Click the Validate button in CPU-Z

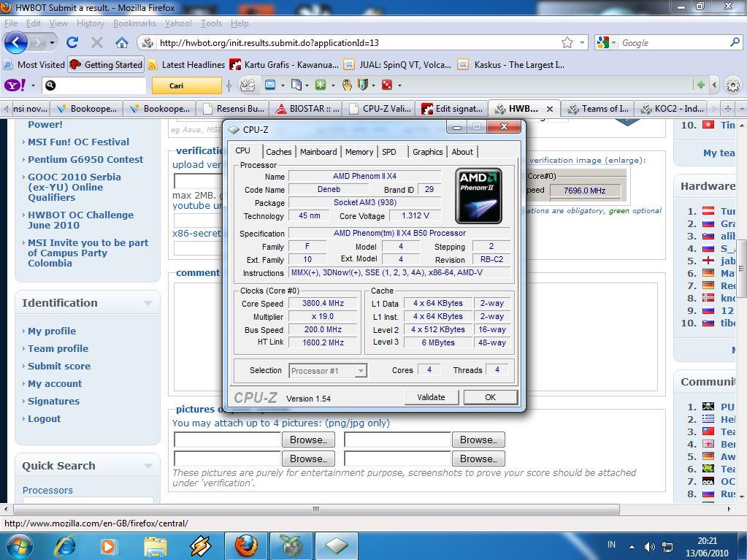pos(431,397)
